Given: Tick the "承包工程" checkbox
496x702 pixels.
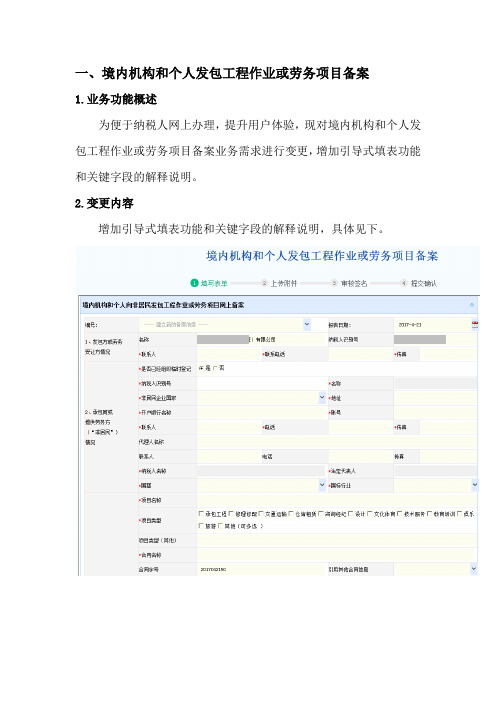Looking at the screenshot, I should pyautogui.click(x=201, y=514).
